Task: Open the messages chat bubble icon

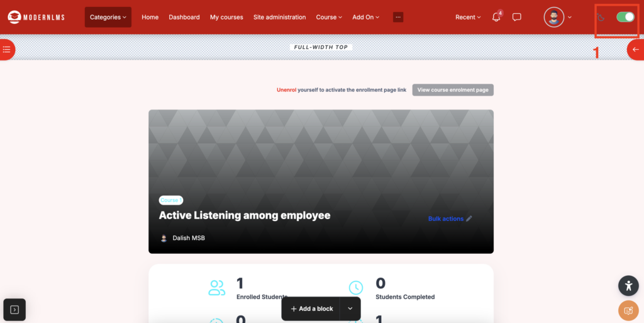Action: (x=517, y=18)
